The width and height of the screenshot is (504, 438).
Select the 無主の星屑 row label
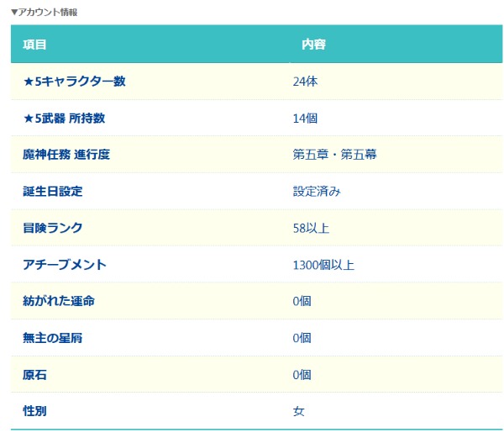pos(52,338)
